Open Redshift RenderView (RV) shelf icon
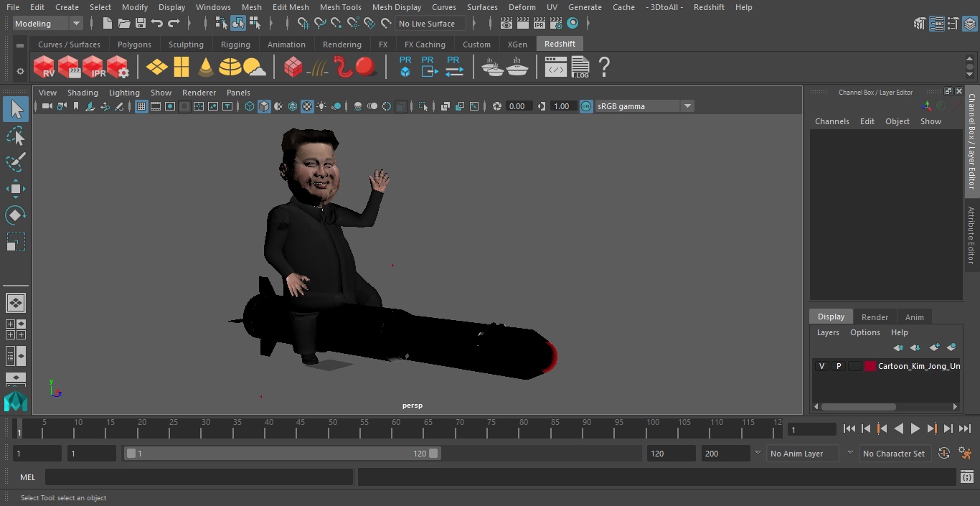This screenshot has height=506, width=980. click(x=44, y=67)
